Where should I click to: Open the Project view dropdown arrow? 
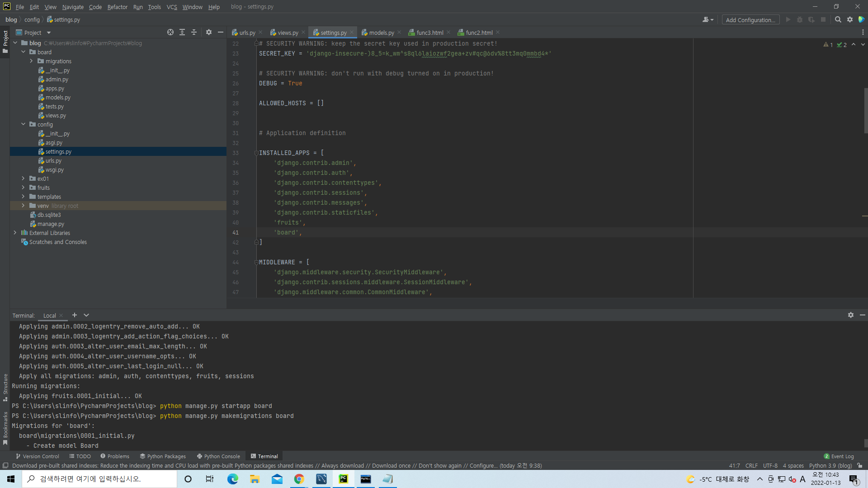coord(49,33)
